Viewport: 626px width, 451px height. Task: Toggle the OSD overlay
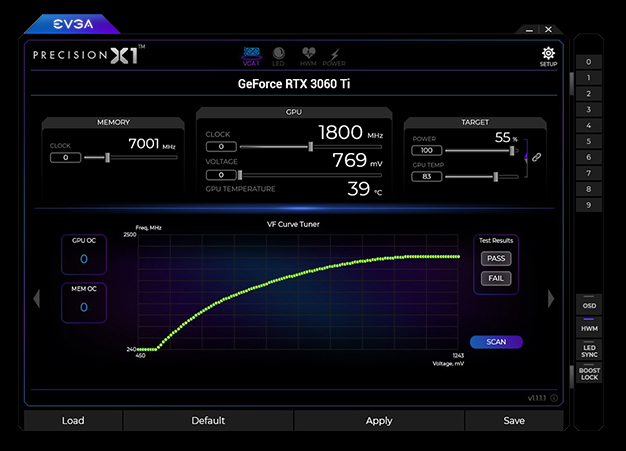(589, 305)
